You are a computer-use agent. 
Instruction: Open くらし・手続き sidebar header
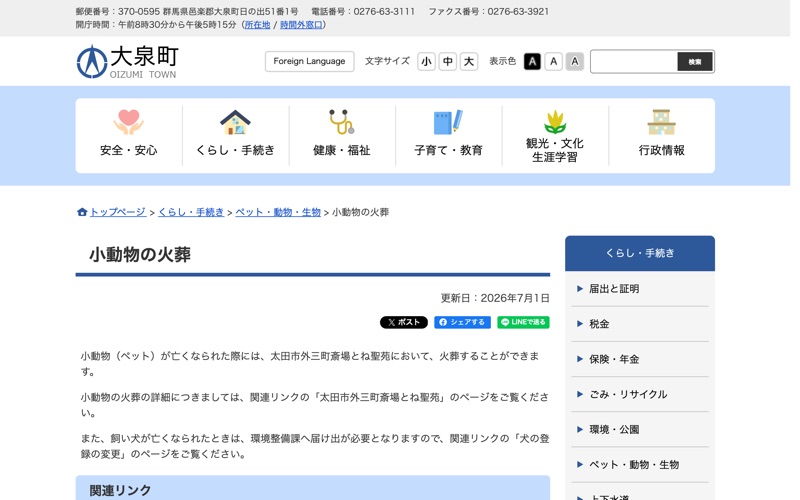pyautogui.click(x=640, y=253)
